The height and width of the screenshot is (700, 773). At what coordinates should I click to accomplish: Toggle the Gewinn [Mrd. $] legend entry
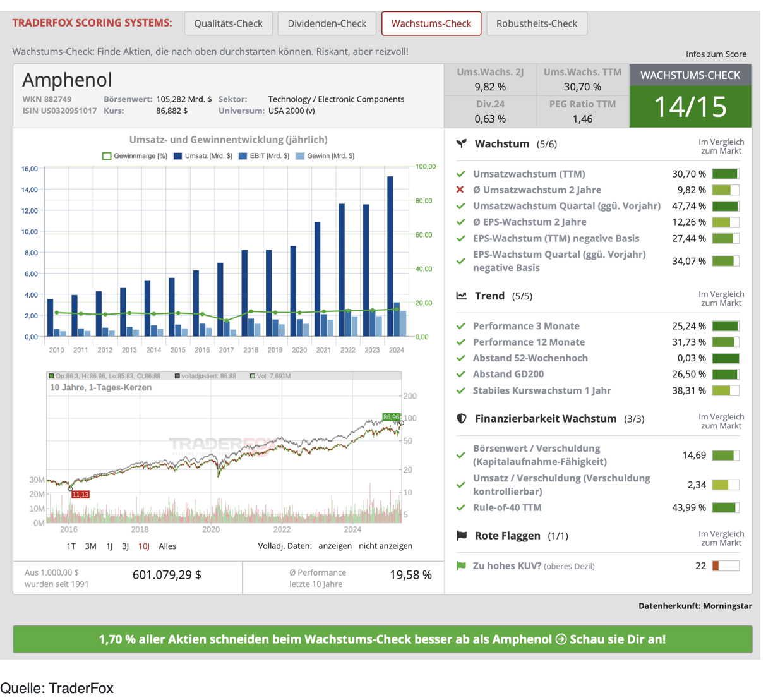pyautogui.click(x=325, y=156)
